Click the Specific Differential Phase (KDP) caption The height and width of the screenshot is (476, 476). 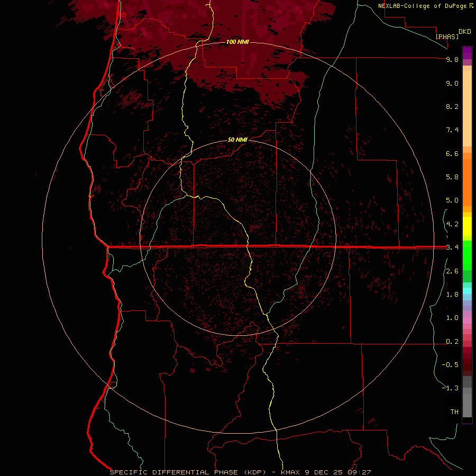(x=188, y=472)
